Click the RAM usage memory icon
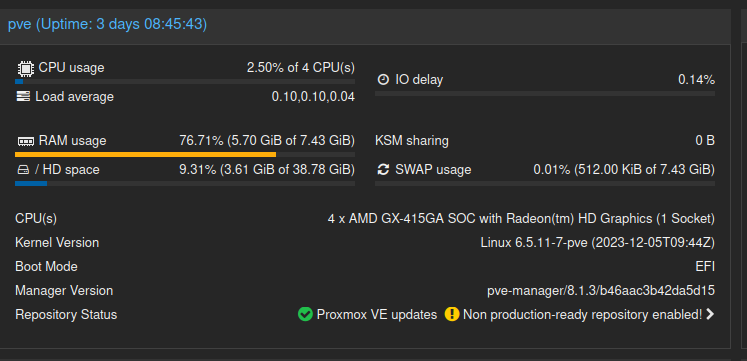 (x=26, y=141)
